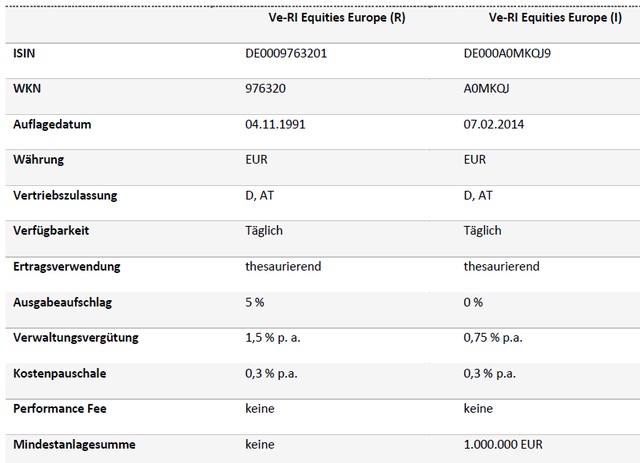Click the Verfügbarkeit row label
Image resolution: width=640 pixels, height=463 pixels.
[x=52, y=231]
